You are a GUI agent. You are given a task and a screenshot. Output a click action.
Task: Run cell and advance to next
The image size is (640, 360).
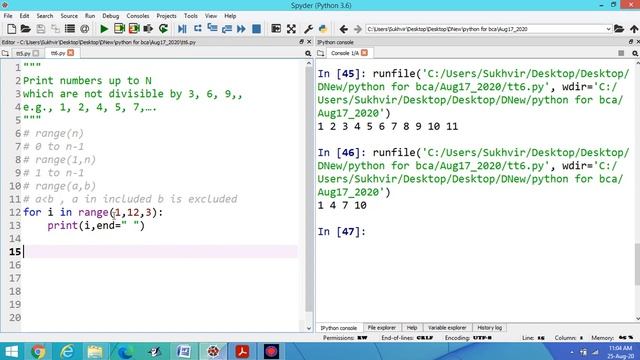click(134, 29)
